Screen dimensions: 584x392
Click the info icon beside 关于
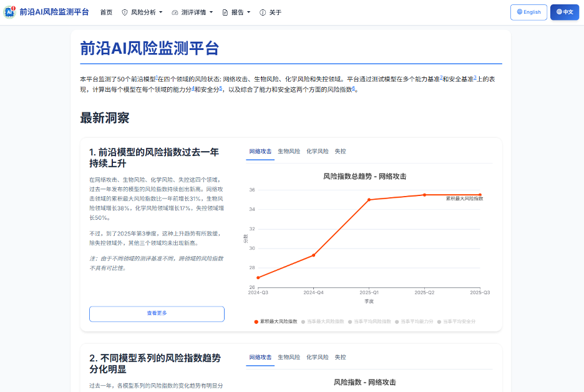tap(263, 12)
